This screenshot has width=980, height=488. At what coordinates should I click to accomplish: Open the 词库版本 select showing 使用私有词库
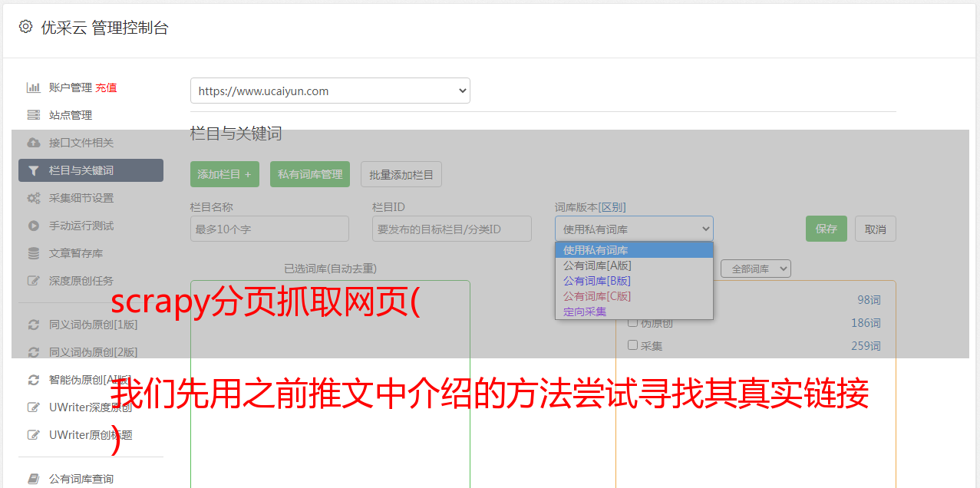(634, 229)
